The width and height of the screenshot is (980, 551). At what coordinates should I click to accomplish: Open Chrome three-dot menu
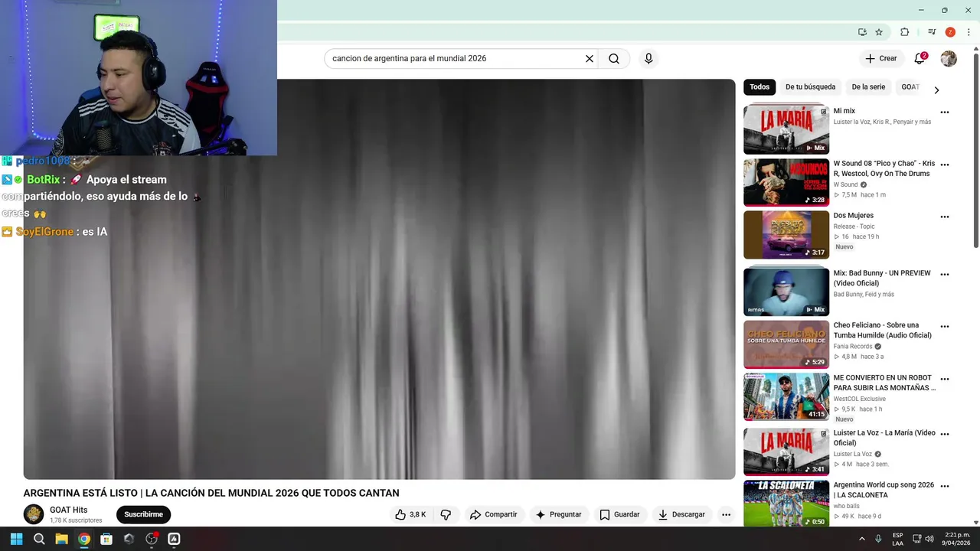969,32
